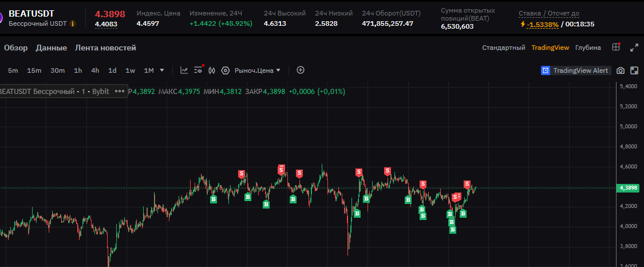
Task: Toggle chart fullscreen icon beside camera
Action: click(634, 70)
